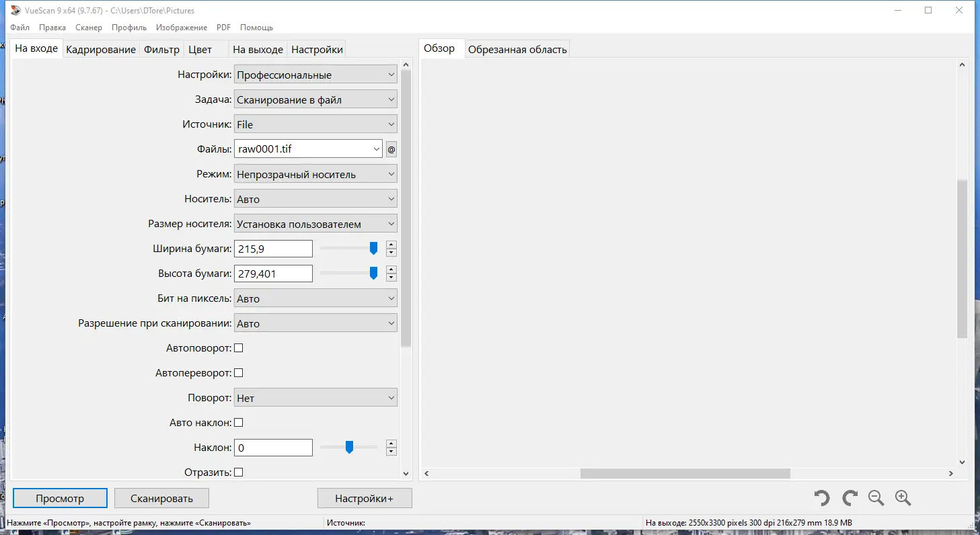Open the Сканер menu
Screen dimensions: 980x535
[89, 28]
